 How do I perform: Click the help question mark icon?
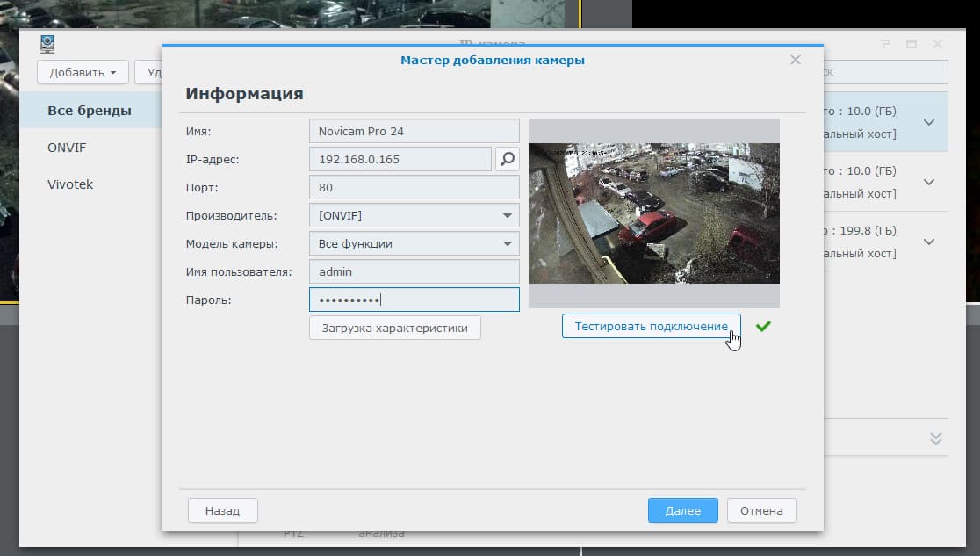885,44
